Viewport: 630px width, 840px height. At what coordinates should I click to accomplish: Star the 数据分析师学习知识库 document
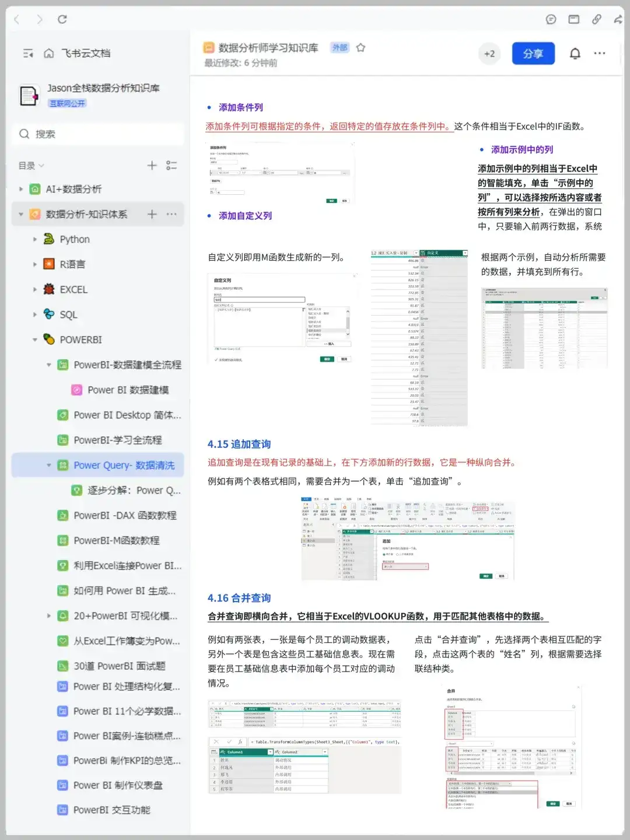[x=361, y=48]
